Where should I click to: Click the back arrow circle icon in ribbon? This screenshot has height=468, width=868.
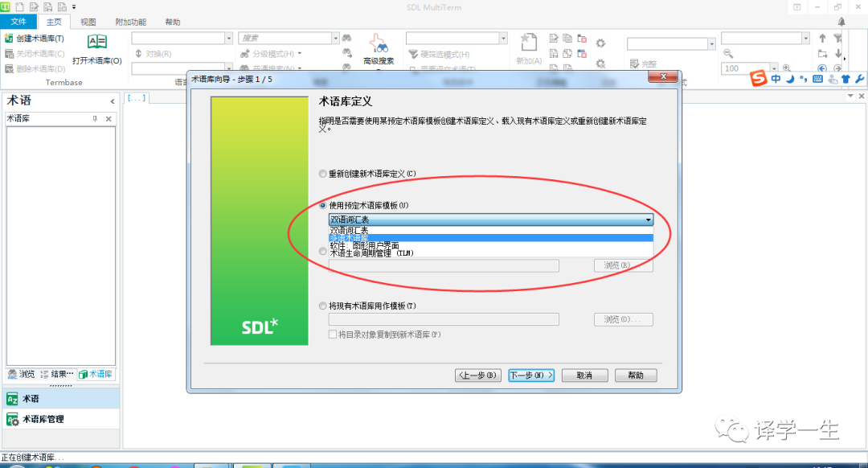click(x=822, y=68)
